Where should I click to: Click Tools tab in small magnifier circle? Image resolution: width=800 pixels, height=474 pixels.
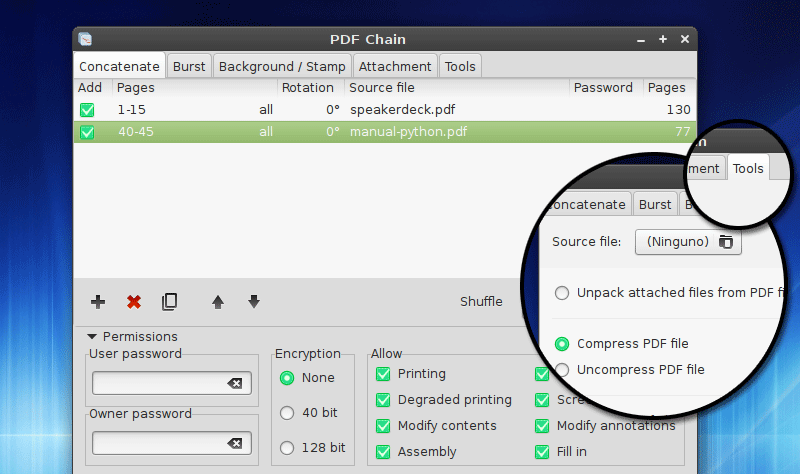(x=748, y=168)
